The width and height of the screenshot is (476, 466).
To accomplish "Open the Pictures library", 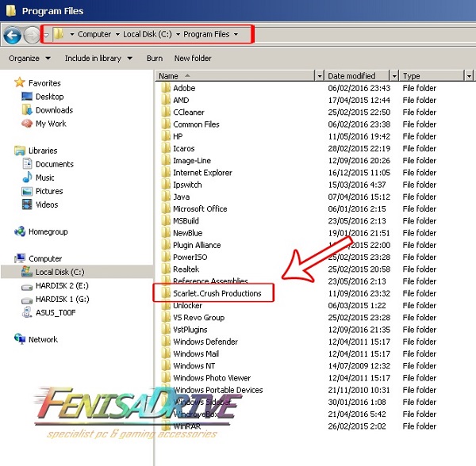I will click(x=49, y=191).
